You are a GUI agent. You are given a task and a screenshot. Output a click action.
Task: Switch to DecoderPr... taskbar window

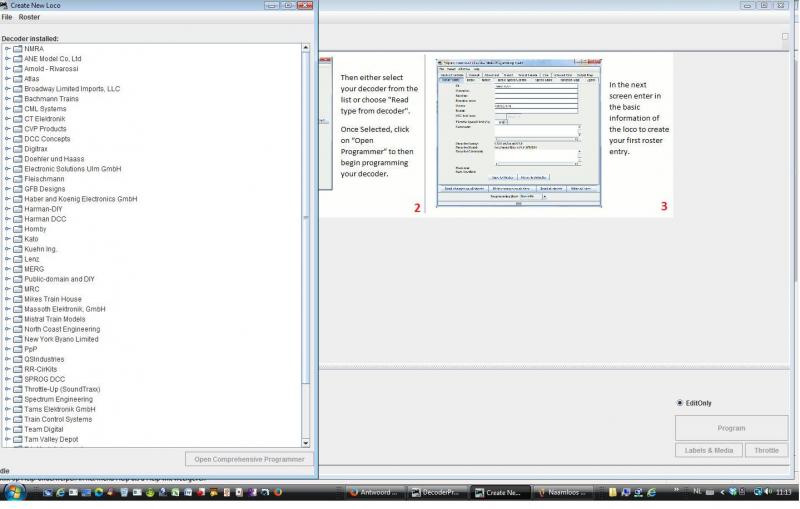click(x=438, y=493)
